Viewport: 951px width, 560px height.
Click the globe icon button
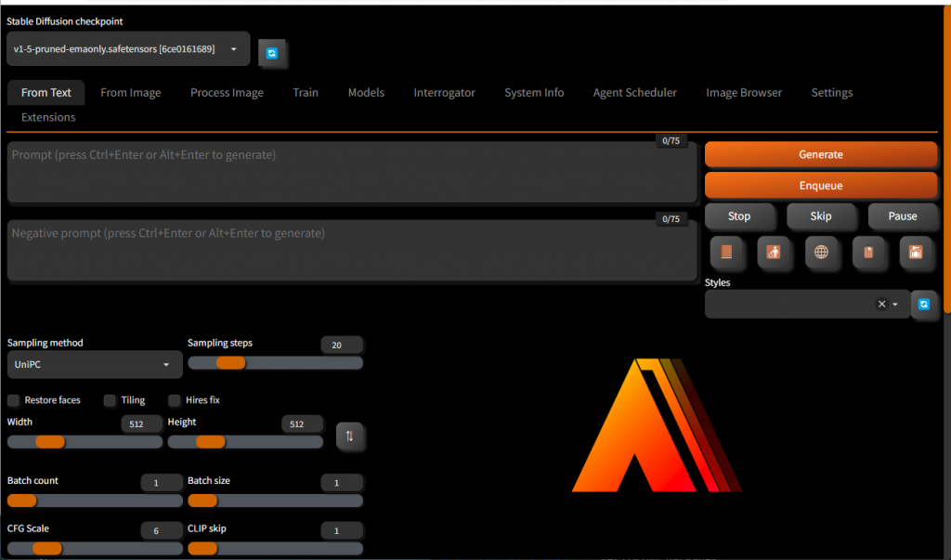click(821, 252)
